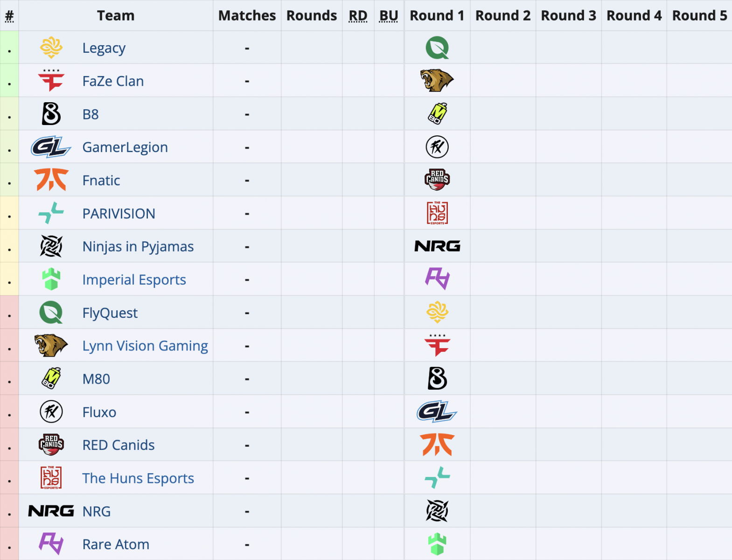
Task: Click the Fnatic logo in RED Canids' Round 1 cell
Action: tap(437, 445)
